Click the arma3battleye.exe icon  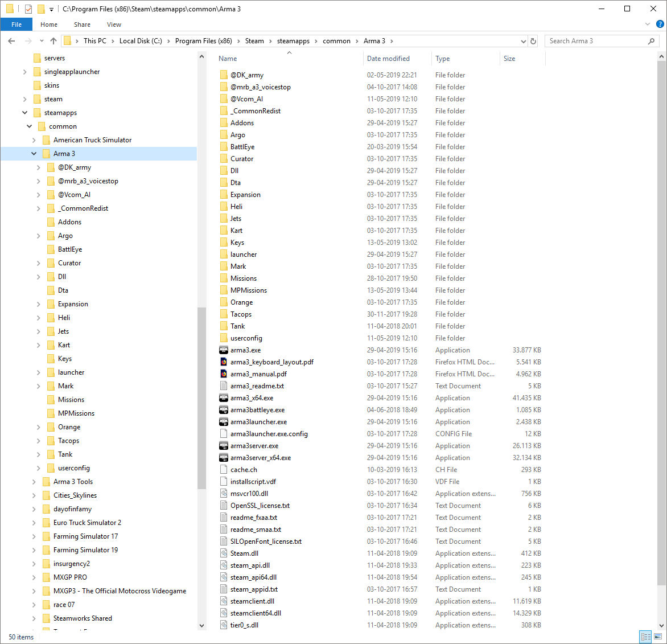(223, 410)
